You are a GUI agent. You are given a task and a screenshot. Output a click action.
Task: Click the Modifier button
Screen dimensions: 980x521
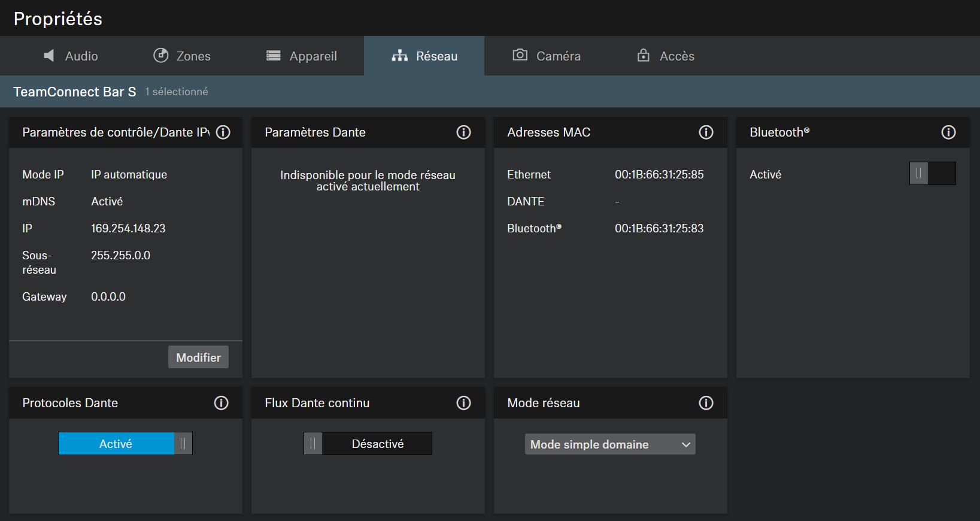pyautogui.click(x=198, y=358)
